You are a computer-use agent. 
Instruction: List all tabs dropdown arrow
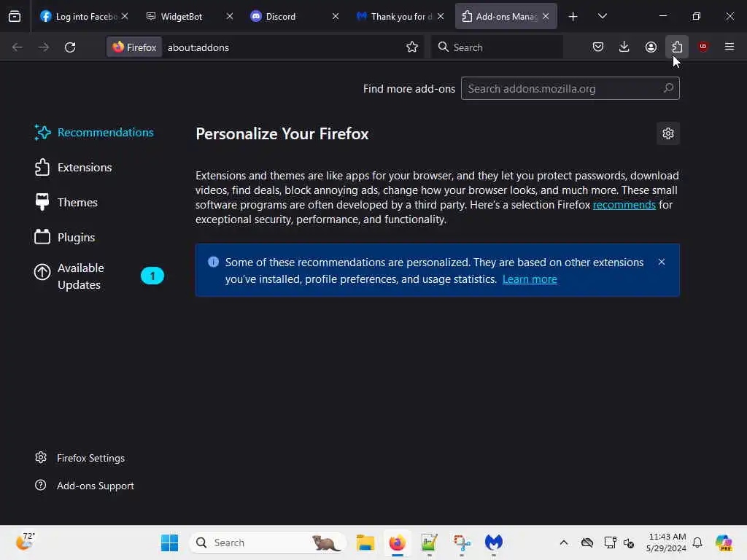pos(602,16)
